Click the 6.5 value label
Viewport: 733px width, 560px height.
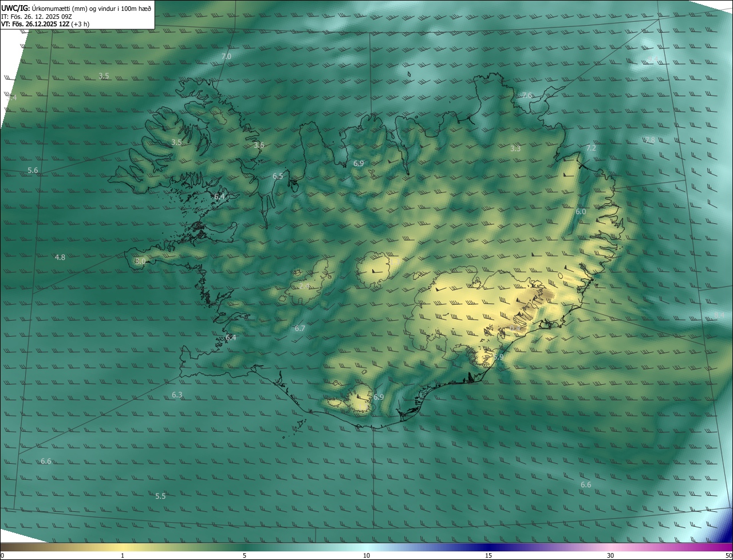(278, 176)
